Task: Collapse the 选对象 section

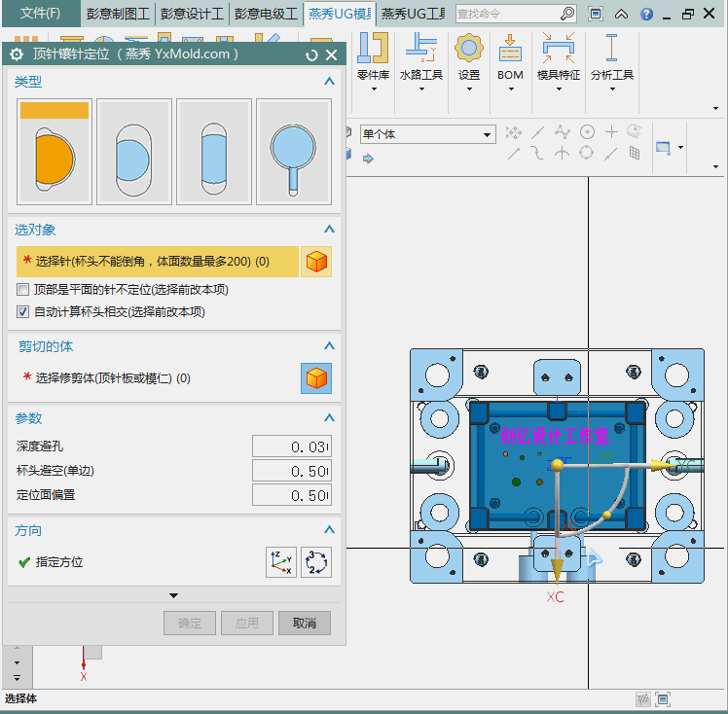Action: [329, 229]
